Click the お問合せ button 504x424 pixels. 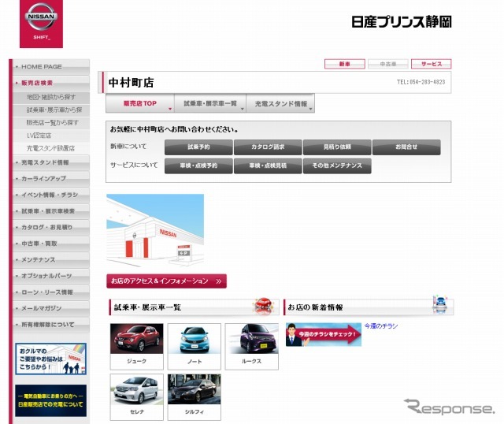pos(406,147)
